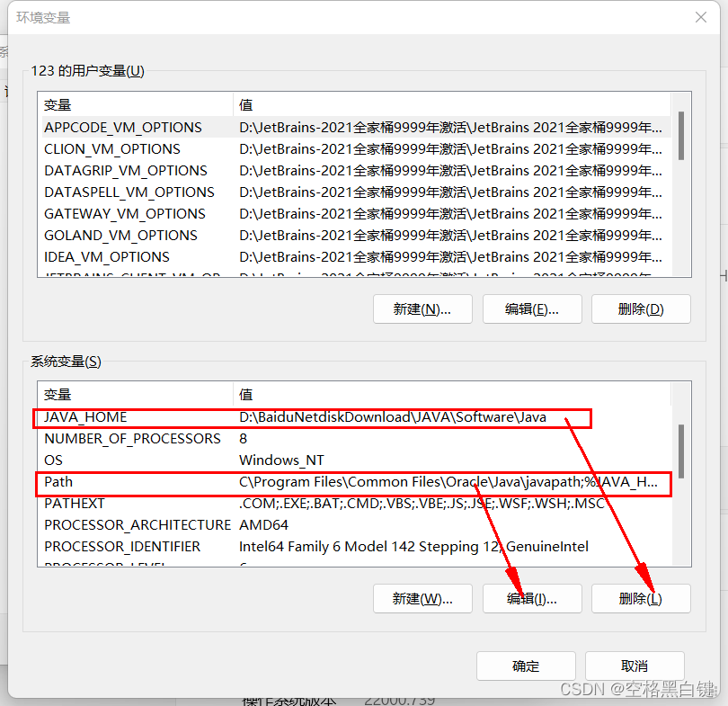Click the Windows_NT value
Image resolution: width=728 pixels, height=706 pixels.
(281, 460)
